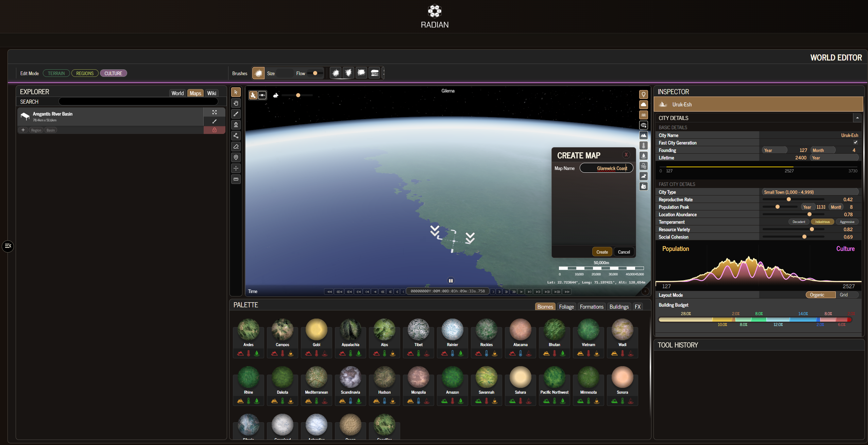Click the Create button in Create Map

[602, 252]
